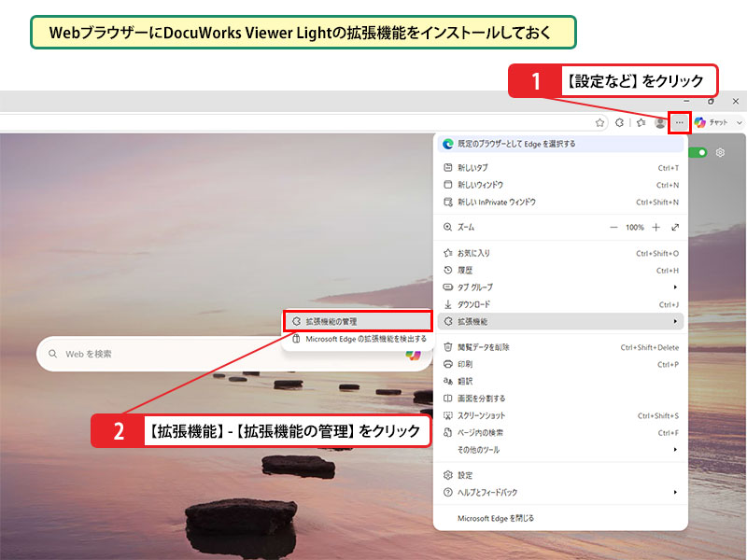Screen dimensions: 747x560
Task: Open お気に入り menu entry
Action: point(560,253)
